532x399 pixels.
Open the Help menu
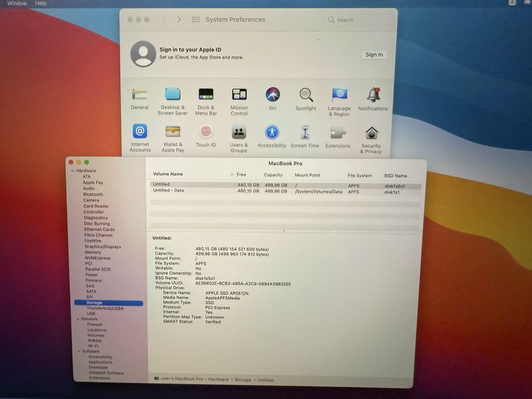click(x=41, y=3)
